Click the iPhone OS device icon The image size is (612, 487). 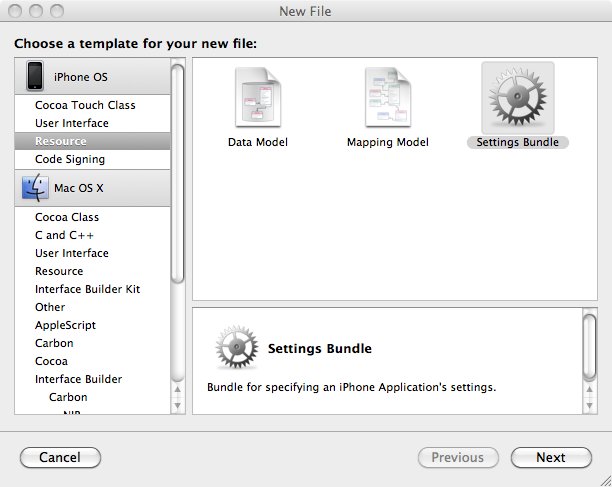(35, 76)
